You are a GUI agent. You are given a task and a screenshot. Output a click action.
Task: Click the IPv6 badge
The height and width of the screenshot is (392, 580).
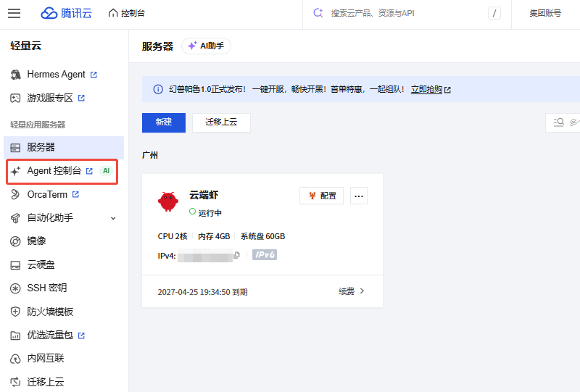(x=265, y=255)
